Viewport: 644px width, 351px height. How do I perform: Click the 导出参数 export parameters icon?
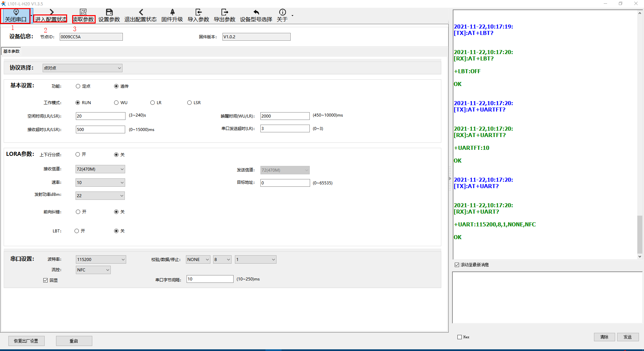[x=225, y=12]
